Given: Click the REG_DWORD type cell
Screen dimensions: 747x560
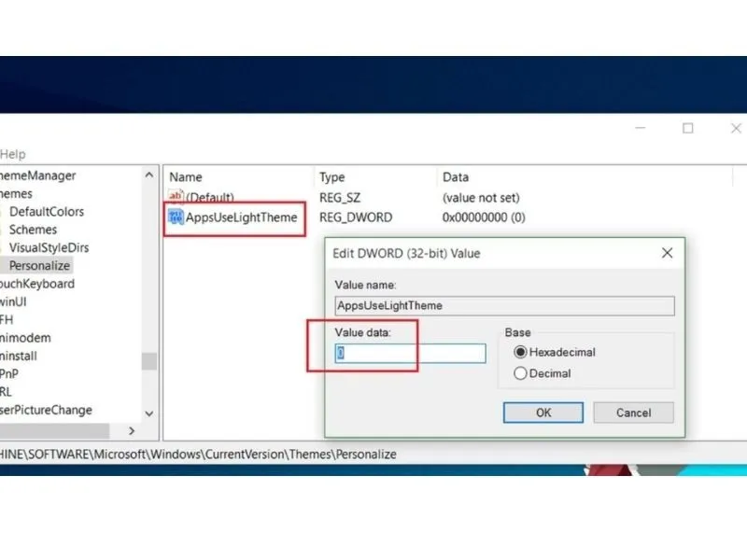Looking at the screenshot, I should 356,217.
